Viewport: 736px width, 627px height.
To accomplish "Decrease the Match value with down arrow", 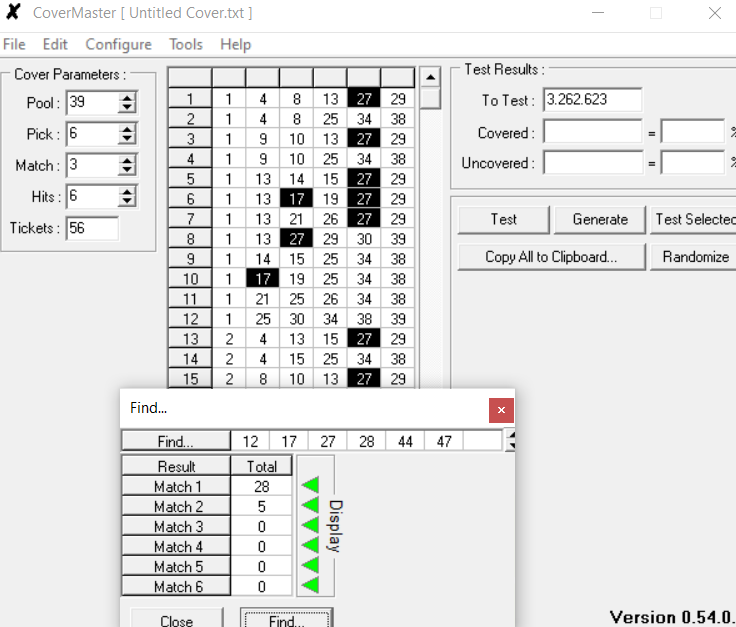I will pyautogui.click(x=127, y=171).
